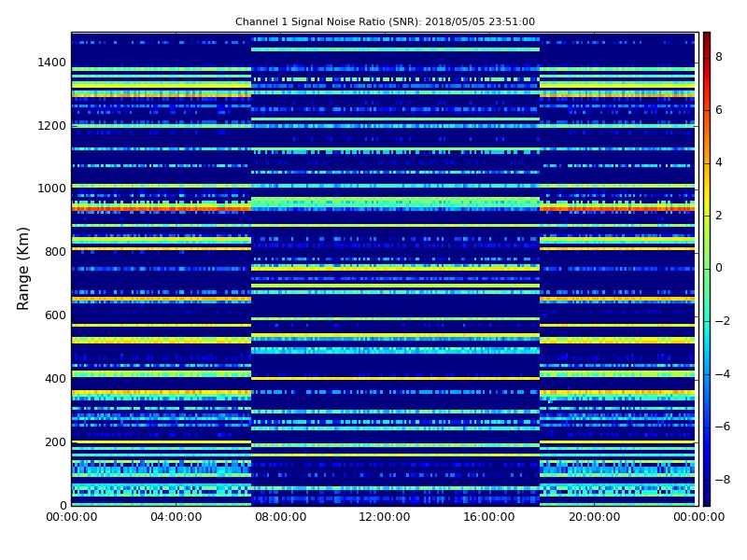Click the 200 range axis tick label
747x560 pixels.
[x=54, y=442]
